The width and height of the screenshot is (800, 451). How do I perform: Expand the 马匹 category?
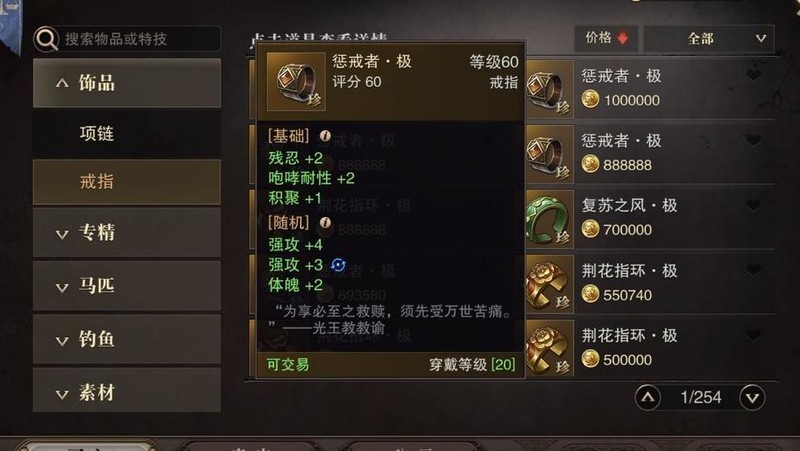[x=127, y=286]
